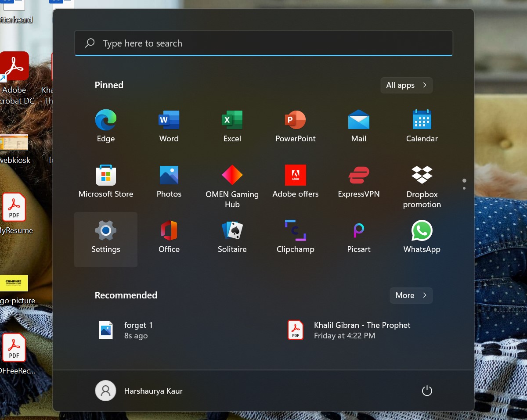Click the Type here to search box
Image resolution: width=527 pixels, height=420 pixels.
263,43
